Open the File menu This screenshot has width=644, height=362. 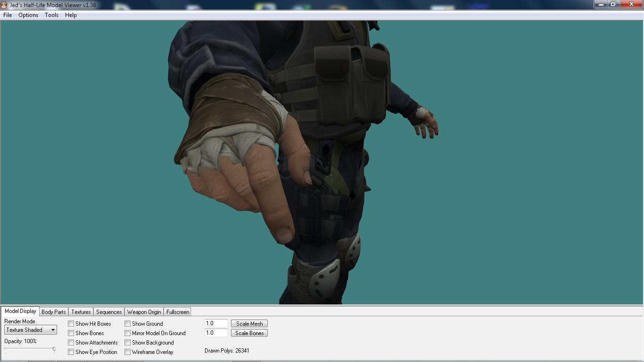point(7,15)
